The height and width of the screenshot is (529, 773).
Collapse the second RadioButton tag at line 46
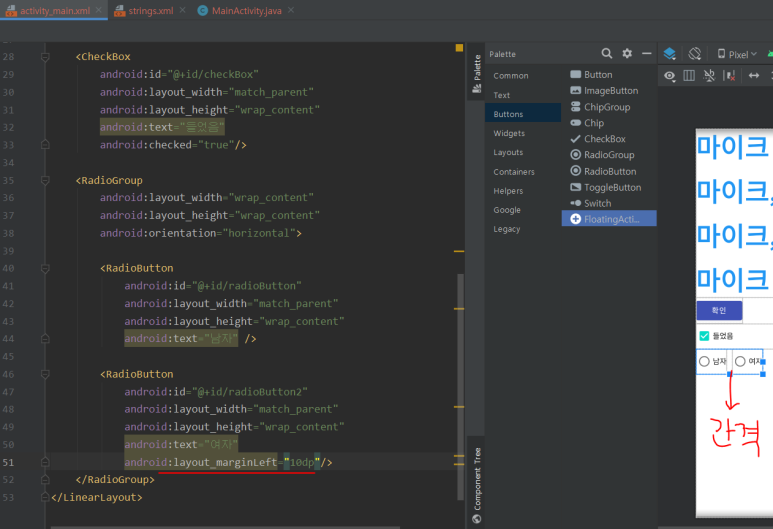pyautogui.click(x=45, y=374)
